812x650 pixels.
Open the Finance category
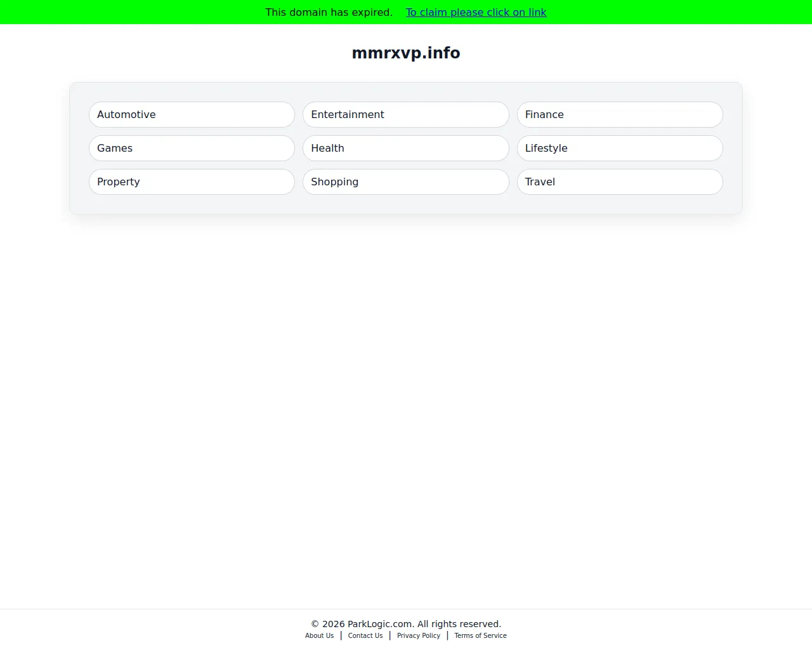coord(620,114)
